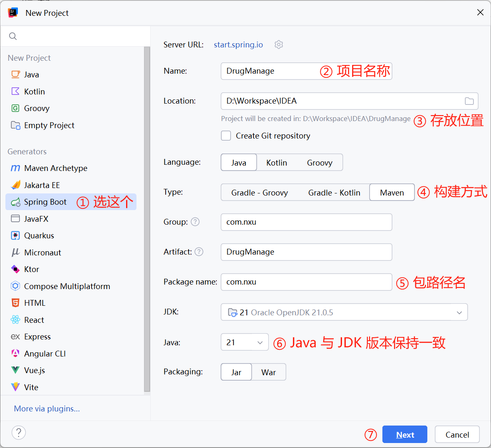Choose the Ktor generator icon
This screenshot has height=448, width=491.
click(x=15, y=269)
